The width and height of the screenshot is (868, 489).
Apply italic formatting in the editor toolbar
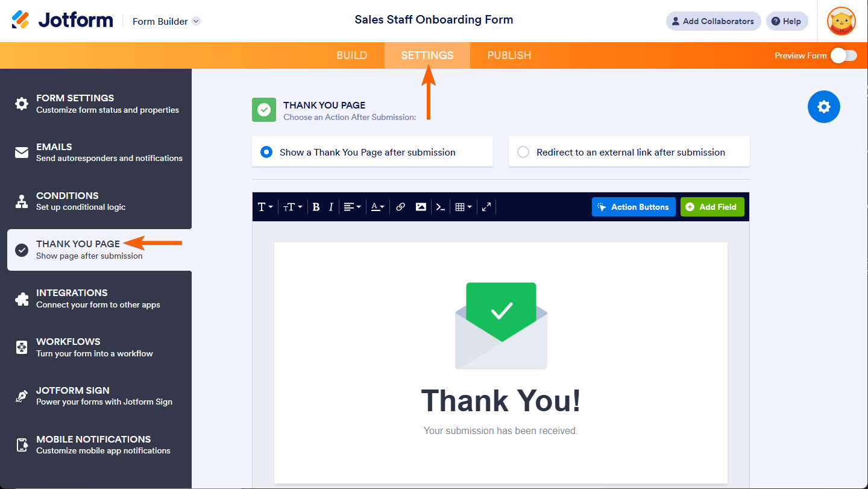pyautogui.click(x=331, y=207)
